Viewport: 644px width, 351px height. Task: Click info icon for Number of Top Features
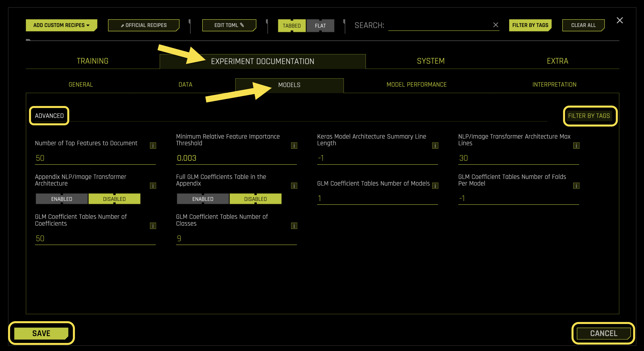pos(153,146)
